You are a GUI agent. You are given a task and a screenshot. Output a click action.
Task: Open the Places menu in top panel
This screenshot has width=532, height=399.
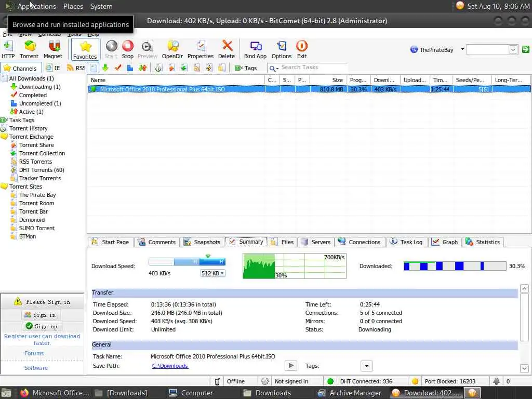(x=73, y=6)
